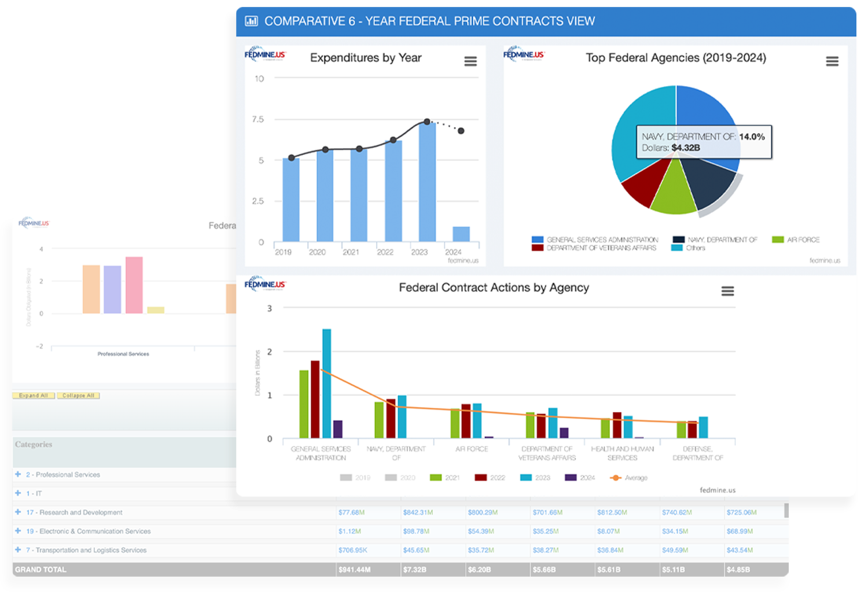Open Top Federal Agencies chart menu icon
The image size is (868, 601).
(x=832, y=61)
